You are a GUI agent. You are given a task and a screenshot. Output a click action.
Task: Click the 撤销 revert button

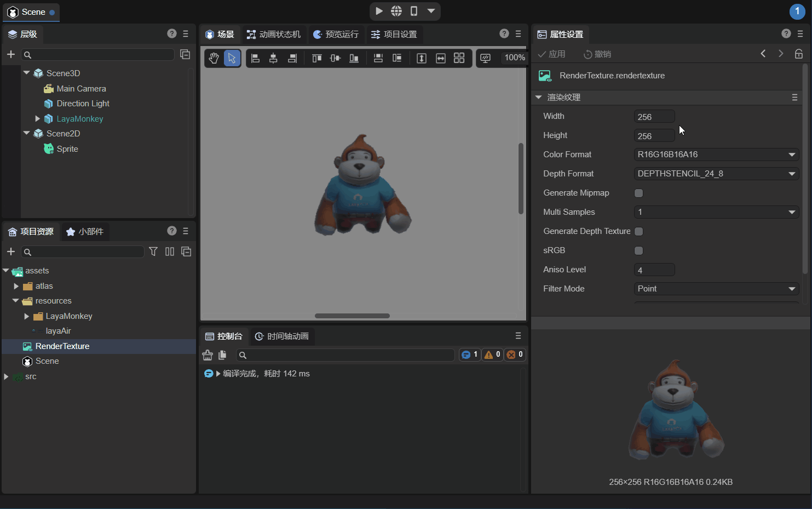click(x=597, y=54)
